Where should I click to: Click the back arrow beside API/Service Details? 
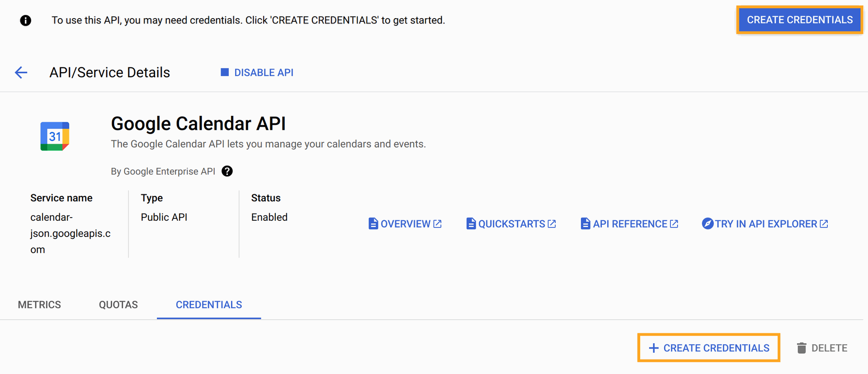point(21,72)
